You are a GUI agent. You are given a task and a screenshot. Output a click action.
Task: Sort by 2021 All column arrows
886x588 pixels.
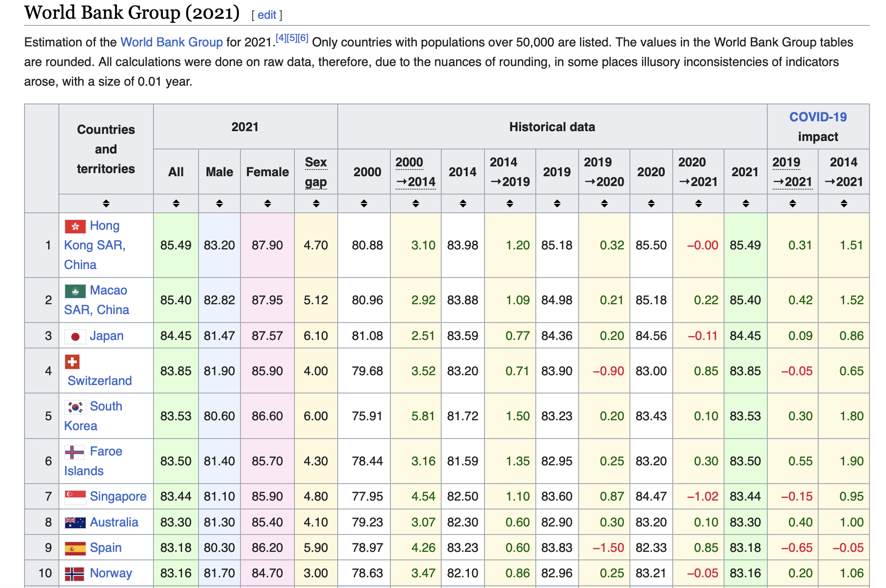[176, 203]
